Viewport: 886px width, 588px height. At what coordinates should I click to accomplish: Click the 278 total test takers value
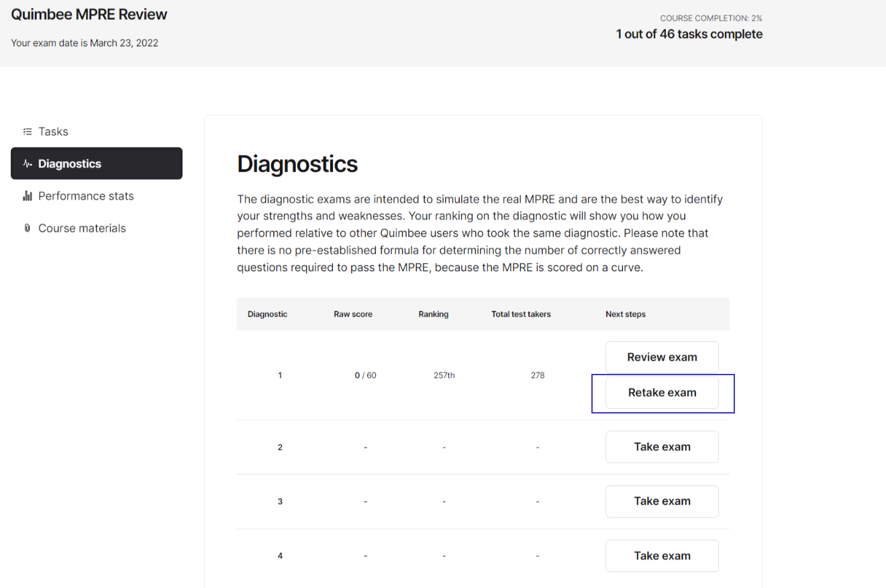point(538,375)
